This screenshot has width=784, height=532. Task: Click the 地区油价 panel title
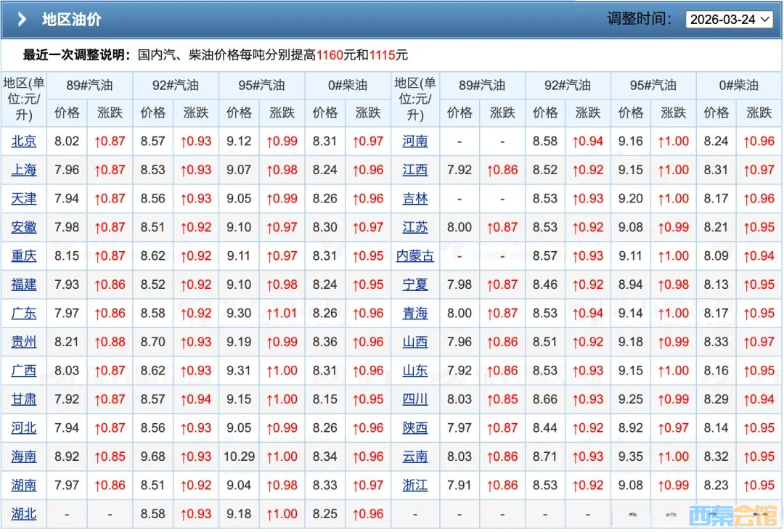(x=71, y=20)
